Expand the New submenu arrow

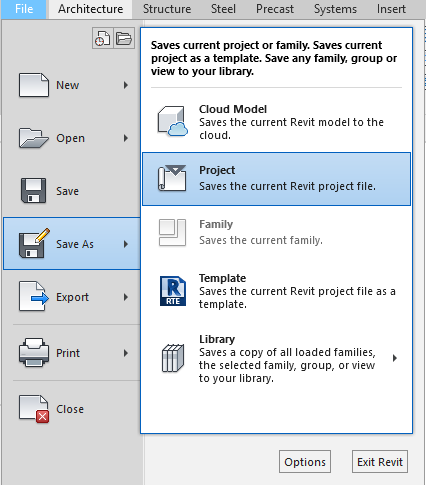coord(126,85)
